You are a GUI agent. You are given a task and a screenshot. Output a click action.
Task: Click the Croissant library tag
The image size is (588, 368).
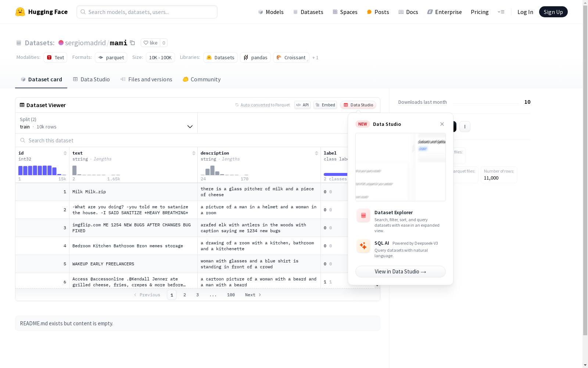point(291,57)
